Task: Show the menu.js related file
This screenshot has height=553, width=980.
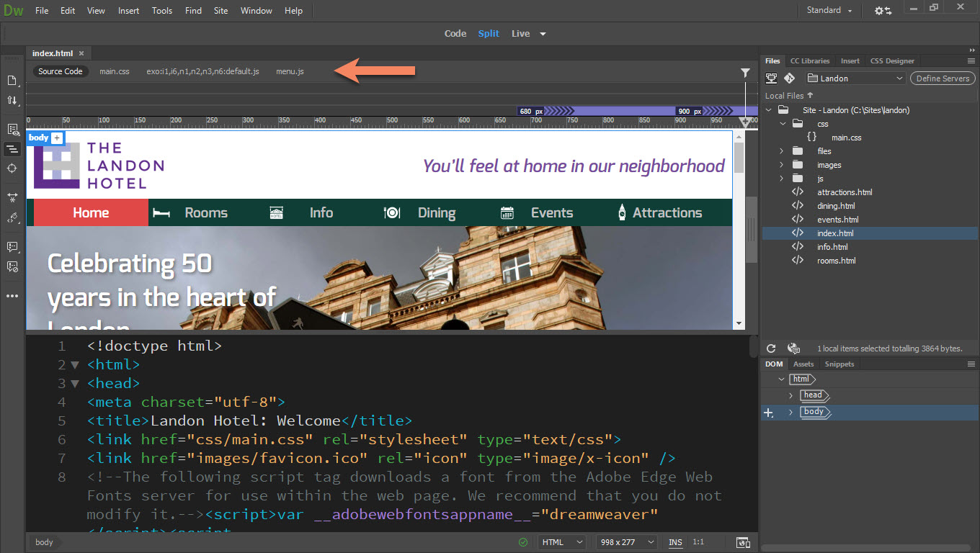Action: 290,71
